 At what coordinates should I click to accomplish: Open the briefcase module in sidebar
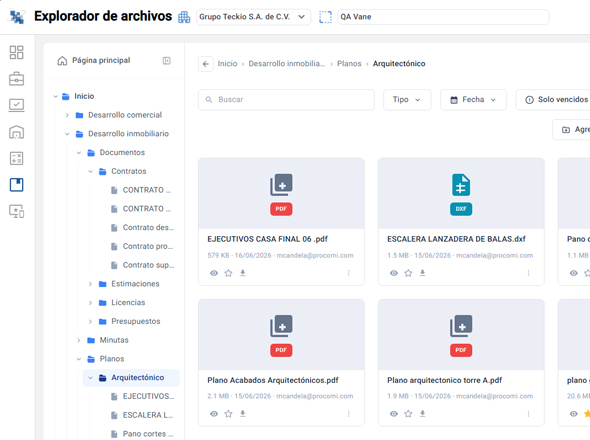[x=16, y=79]
